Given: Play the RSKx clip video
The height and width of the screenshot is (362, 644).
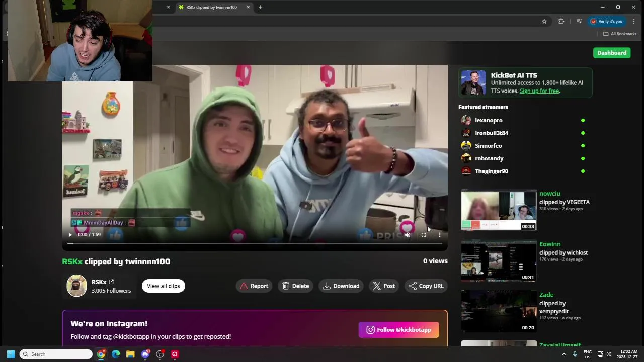Looking at the screenshot, I should pyautogui.click(x=70, y=235).
